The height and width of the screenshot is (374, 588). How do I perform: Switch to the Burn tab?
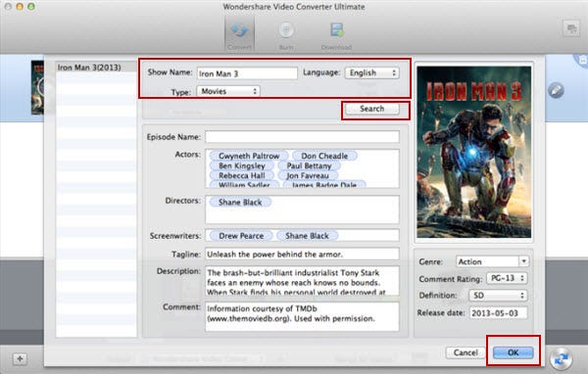[286, 35]
